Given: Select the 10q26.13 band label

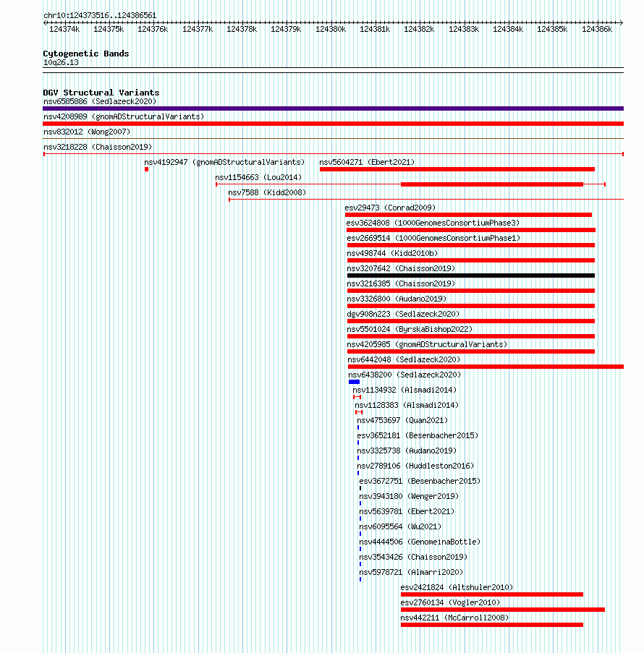Looking at the screenshot, I should point(61,63).
